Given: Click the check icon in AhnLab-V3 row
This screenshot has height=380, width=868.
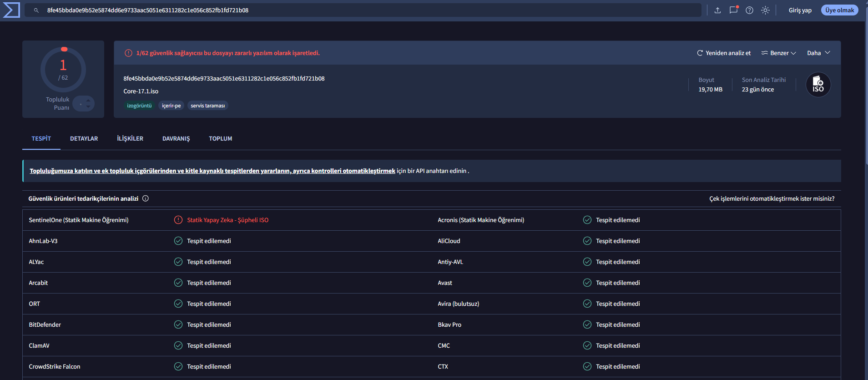Looking at the screenshot, I should (178, 241).
